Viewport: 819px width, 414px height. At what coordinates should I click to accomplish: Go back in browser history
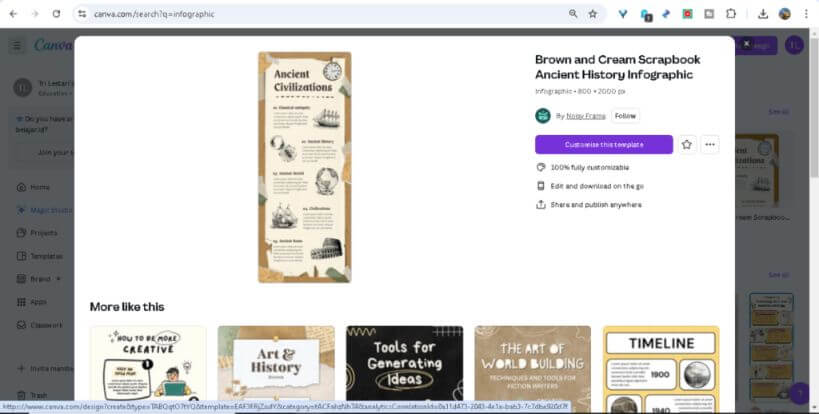click(14, 14)
